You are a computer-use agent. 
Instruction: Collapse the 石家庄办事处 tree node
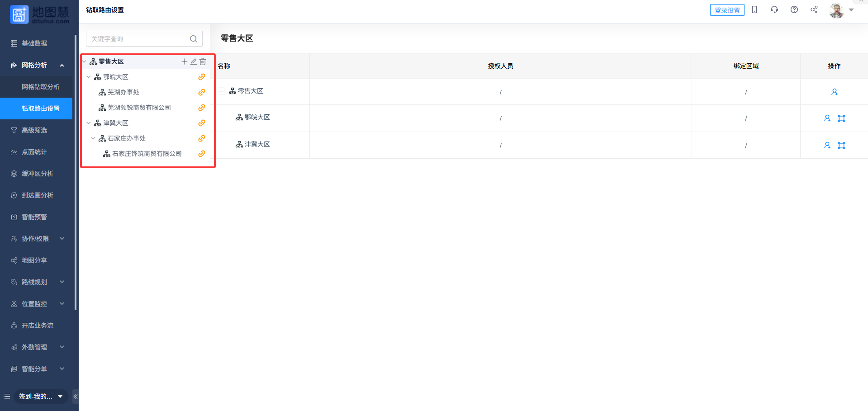[x=93, y=138]
